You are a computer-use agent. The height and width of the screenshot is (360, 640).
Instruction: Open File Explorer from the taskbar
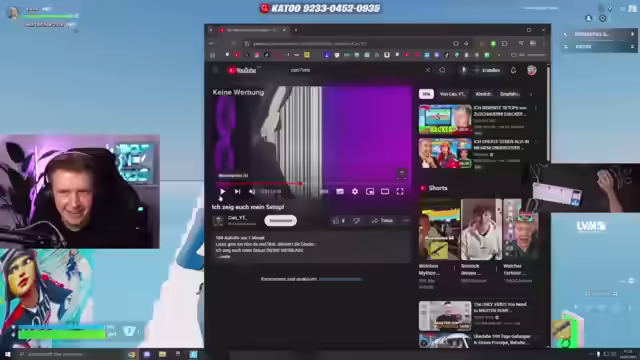click(x=162, y=354)
